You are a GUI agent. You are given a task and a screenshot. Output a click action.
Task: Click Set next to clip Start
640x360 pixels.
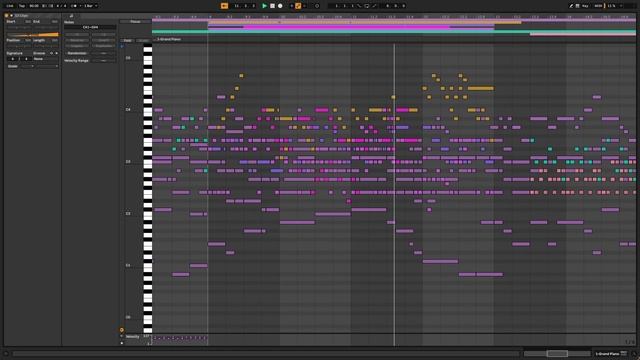coord(28,21)
